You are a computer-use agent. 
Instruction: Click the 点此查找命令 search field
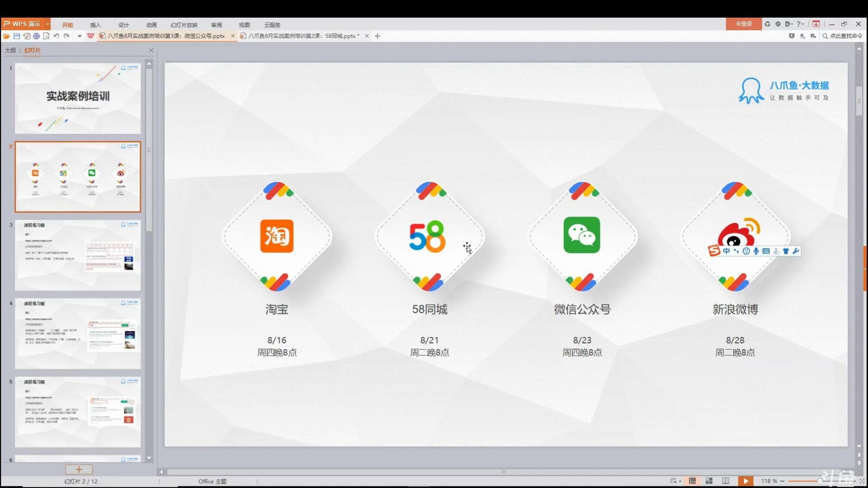843,36
